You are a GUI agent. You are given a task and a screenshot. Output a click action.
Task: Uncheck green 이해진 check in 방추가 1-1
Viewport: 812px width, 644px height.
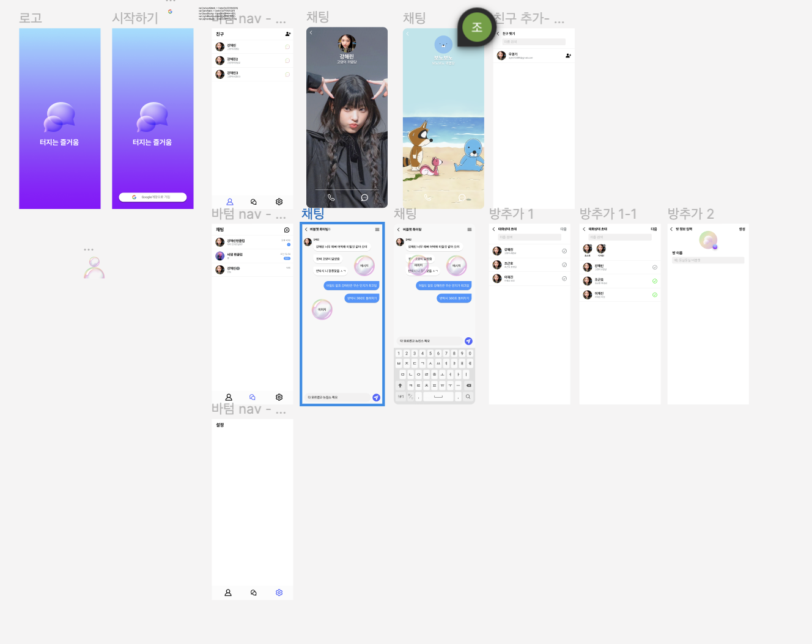click(x=655, y=295)
